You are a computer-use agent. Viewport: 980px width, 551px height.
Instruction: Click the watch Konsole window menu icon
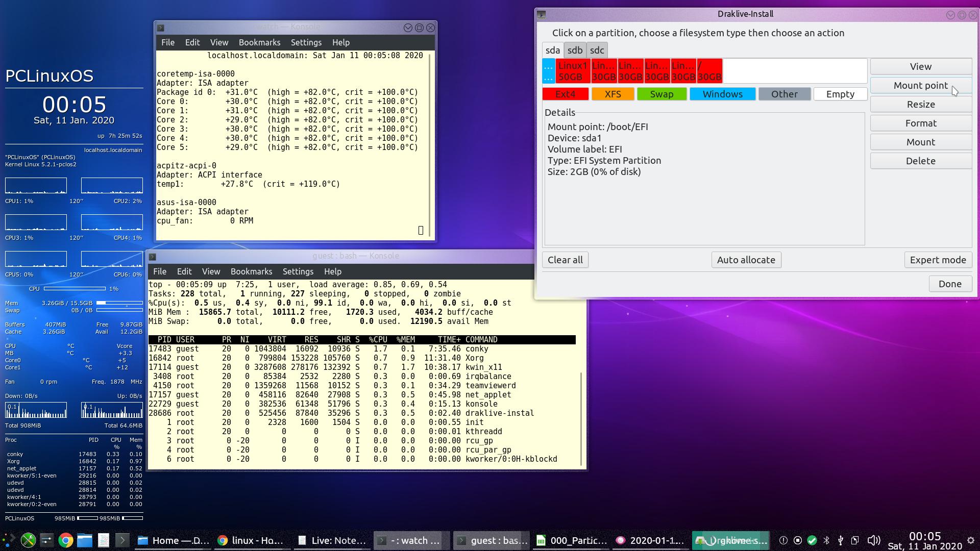tap(160, 28)
